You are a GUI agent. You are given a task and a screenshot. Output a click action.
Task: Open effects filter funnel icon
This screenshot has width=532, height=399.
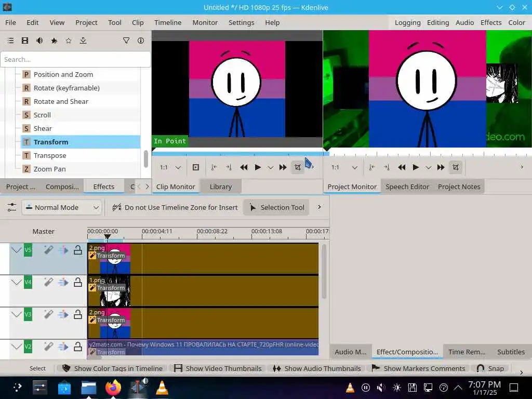tap(126, 41)
